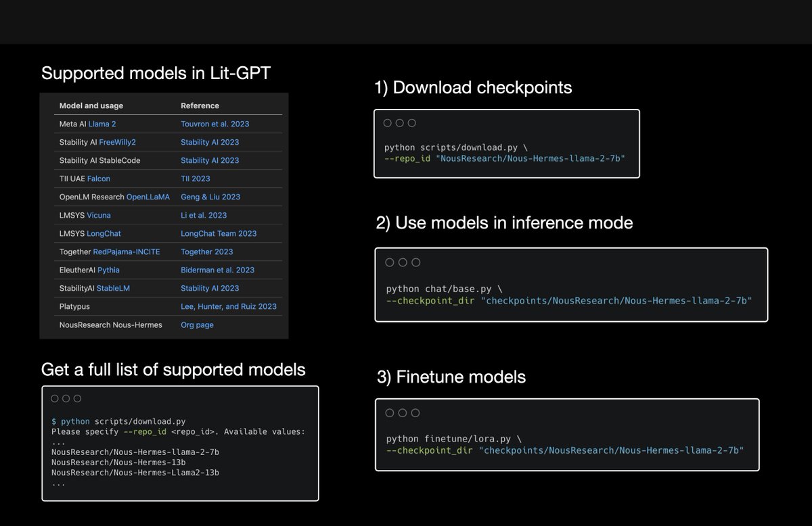Click --checkpoint_dir line in the Finetune code block
The width and height of the screenshot is (812, 526).
[565, 450]
